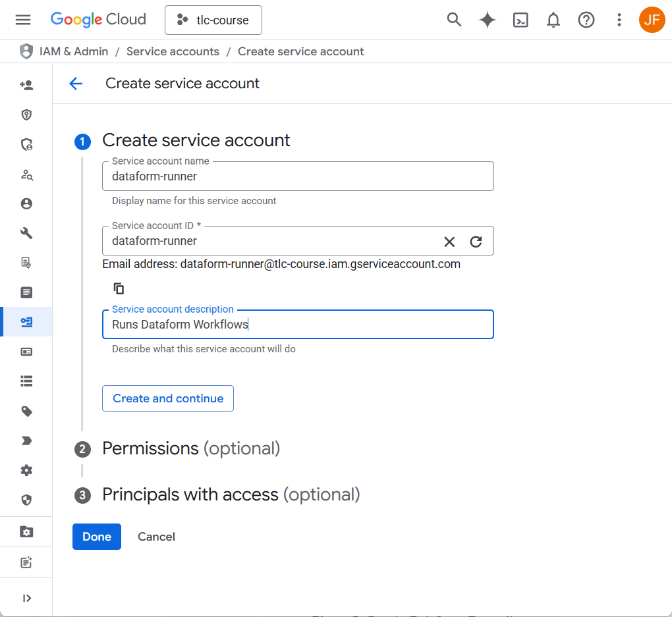Navigate to Service accounts breadcrumb

173,51
